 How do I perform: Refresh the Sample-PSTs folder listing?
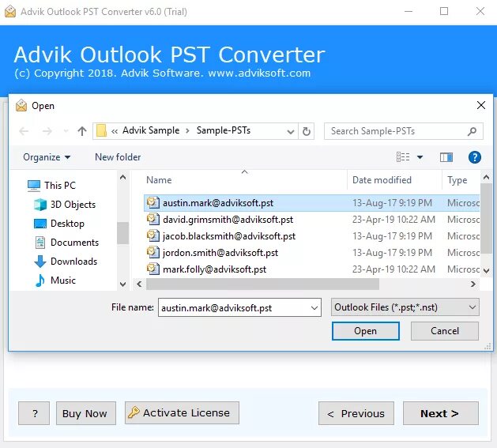click(307, 131)
